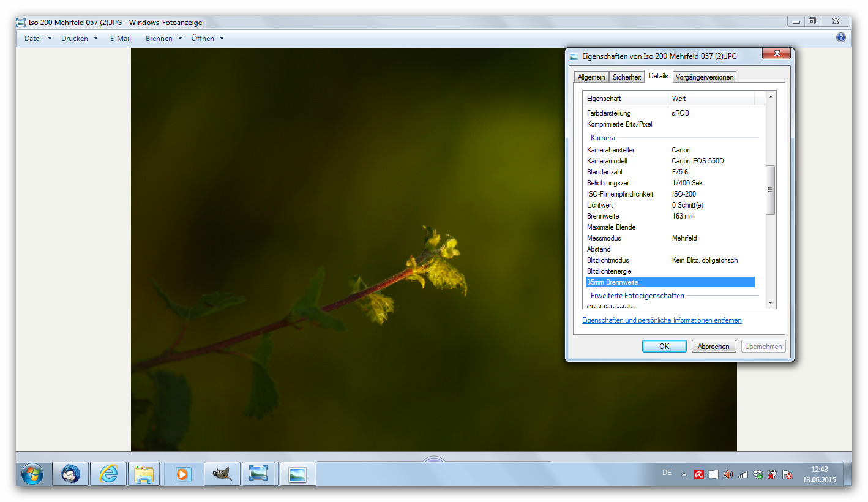Open Internet Explorer from the taskbar
Viewport: 868px width, 502px height.
108,474
